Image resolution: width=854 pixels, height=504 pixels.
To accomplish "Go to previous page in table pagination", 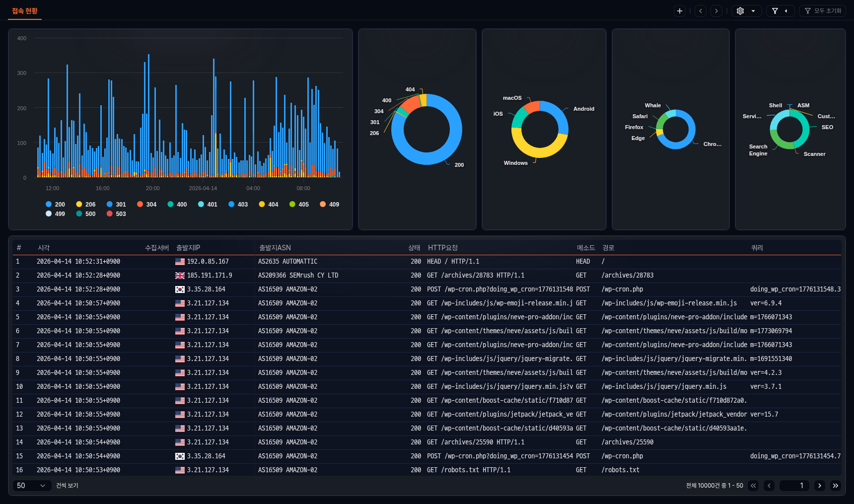I will pos(769,486).
